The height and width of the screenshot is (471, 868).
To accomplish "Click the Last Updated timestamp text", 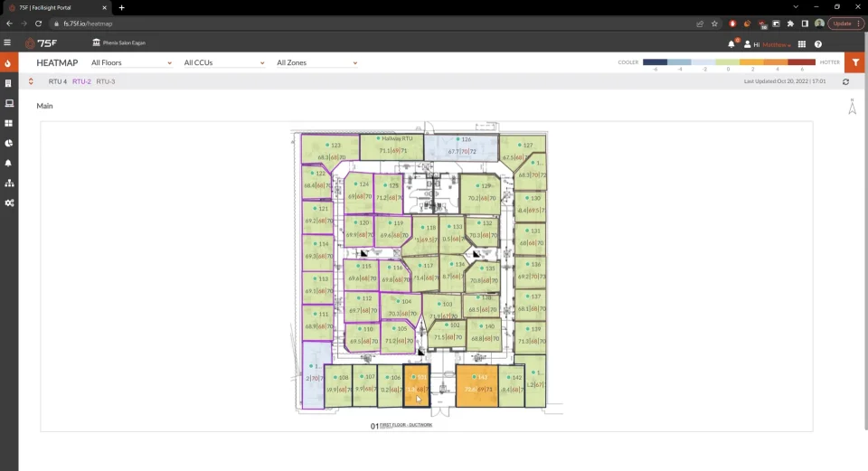I will (x=785, y=81).
